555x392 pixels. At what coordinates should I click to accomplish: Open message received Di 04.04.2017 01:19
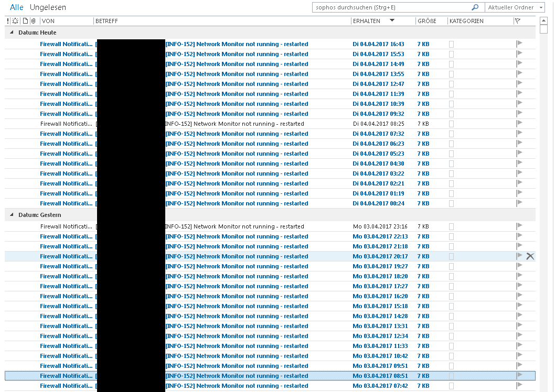click(x=270, y=194)
